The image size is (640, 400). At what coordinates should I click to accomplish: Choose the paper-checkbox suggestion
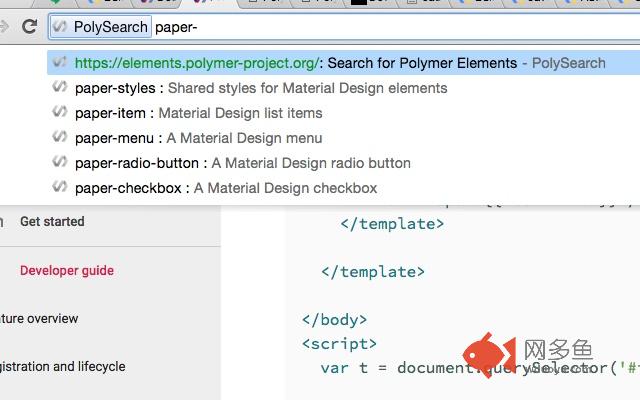coord(225,188)
